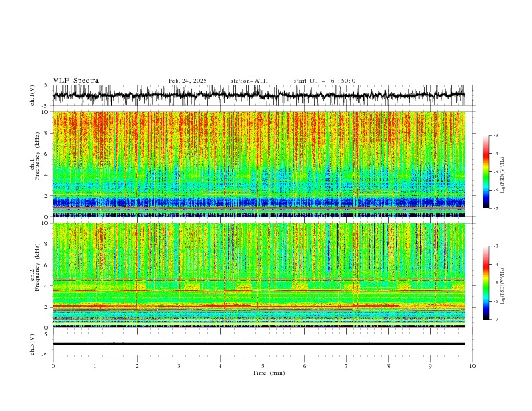The height and width of the screenshot is (411, 532).
Task: Click the "-7" tick on ch.2 colorbar
Action: (496, 320)
